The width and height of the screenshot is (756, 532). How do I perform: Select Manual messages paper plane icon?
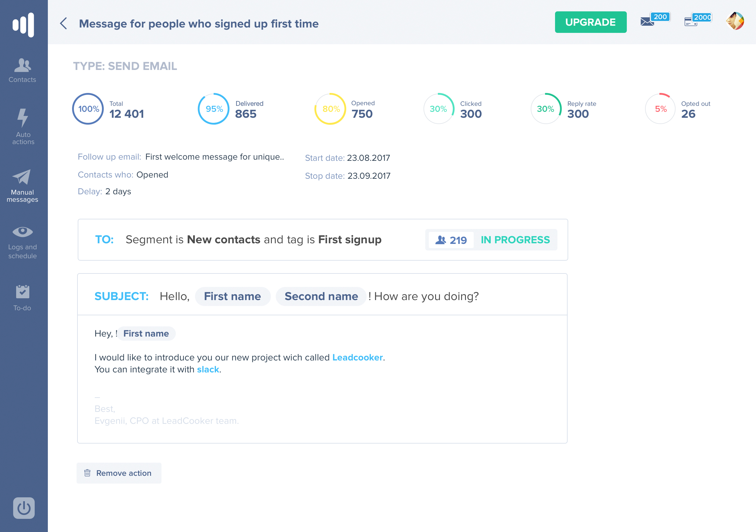[22, 186]
